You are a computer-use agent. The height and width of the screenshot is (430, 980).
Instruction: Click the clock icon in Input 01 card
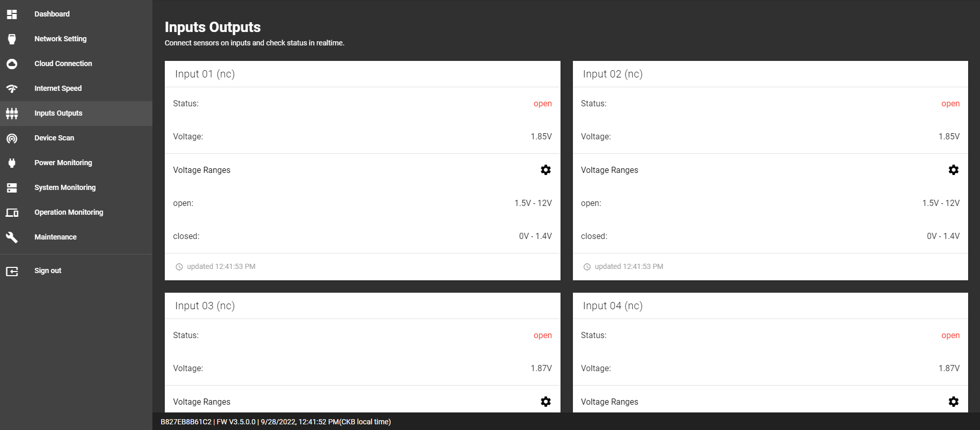(179, 267)
